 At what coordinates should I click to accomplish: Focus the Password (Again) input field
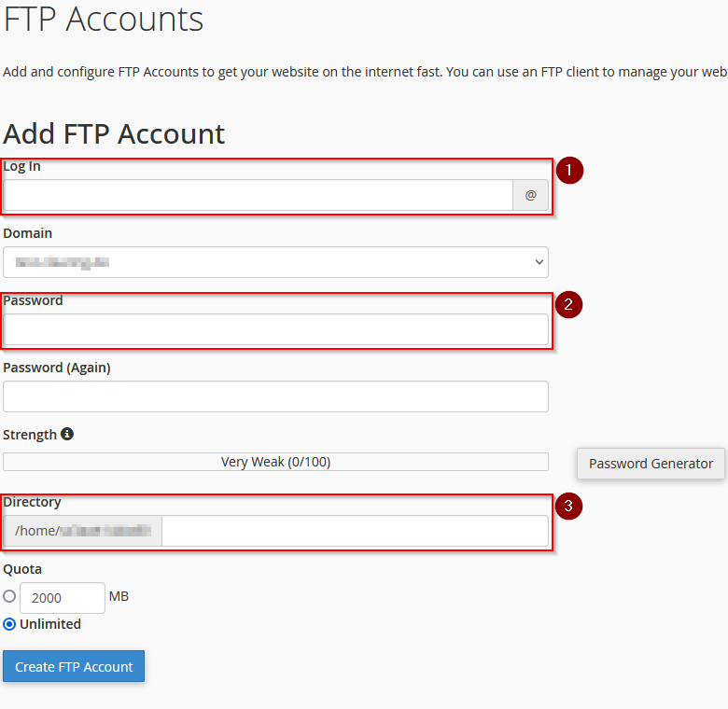(x=275, y=396)
